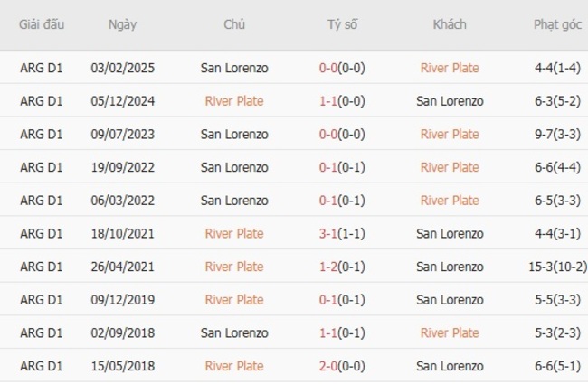Open score 1-1(0-1) on 02/09/2018
Screen dimensions: 588x384
[342, 332]
